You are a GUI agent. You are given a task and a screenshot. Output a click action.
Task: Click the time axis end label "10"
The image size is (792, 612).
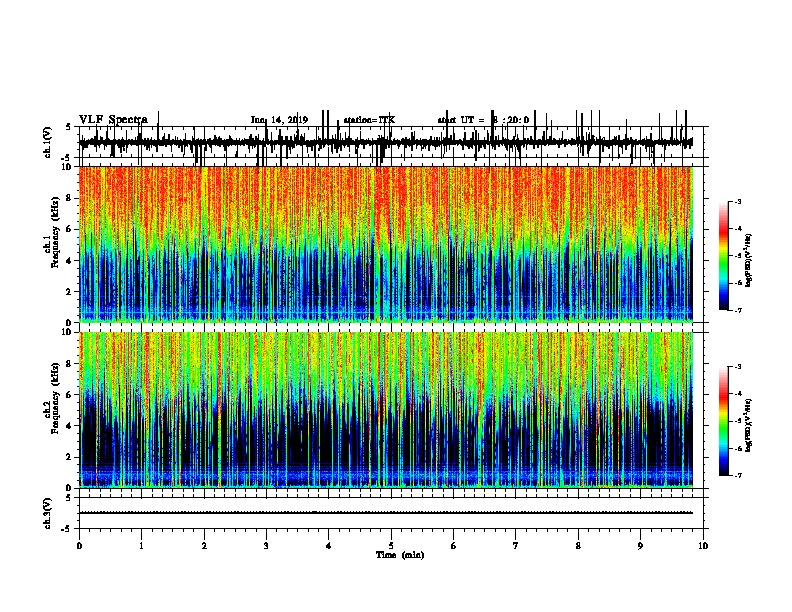(703, 546)
